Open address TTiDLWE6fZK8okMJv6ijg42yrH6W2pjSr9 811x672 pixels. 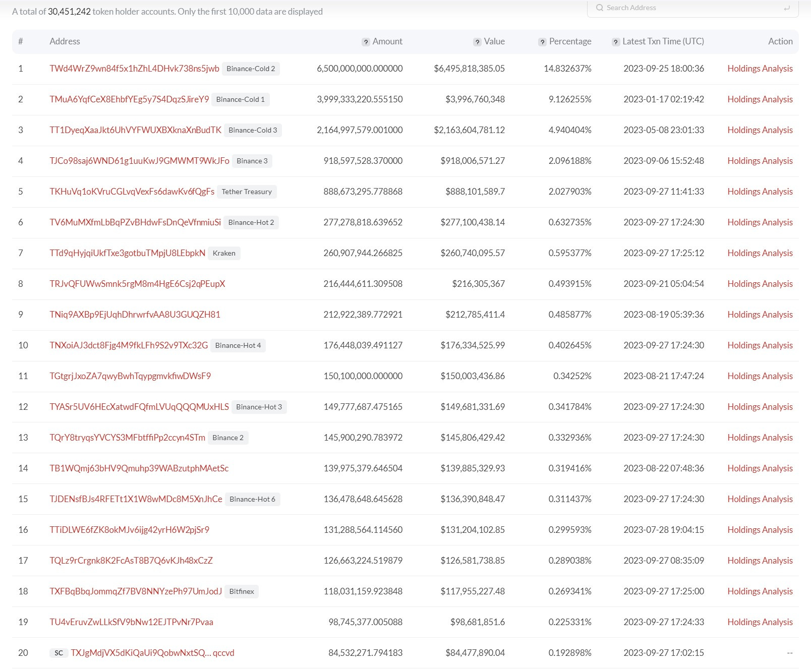pos(129,530)
